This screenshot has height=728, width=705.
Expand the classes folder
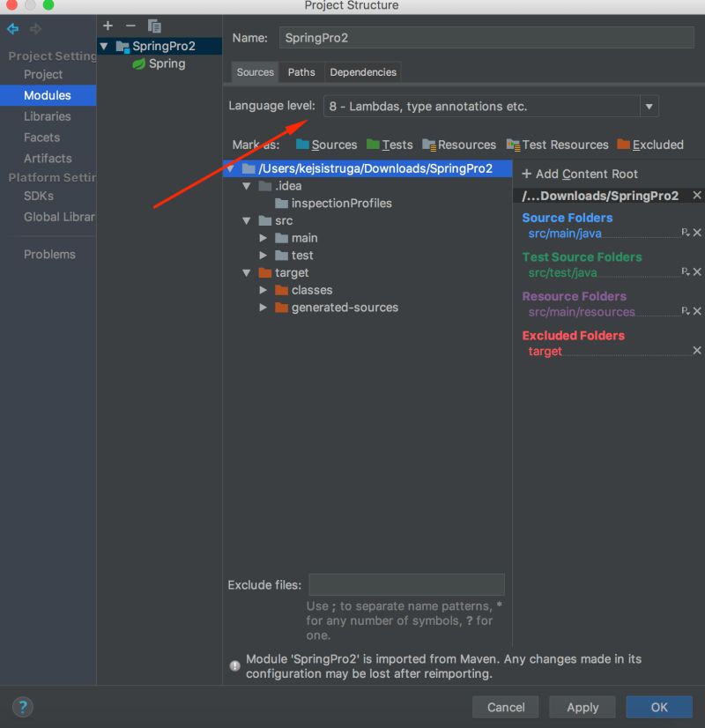tap(263, 290)
